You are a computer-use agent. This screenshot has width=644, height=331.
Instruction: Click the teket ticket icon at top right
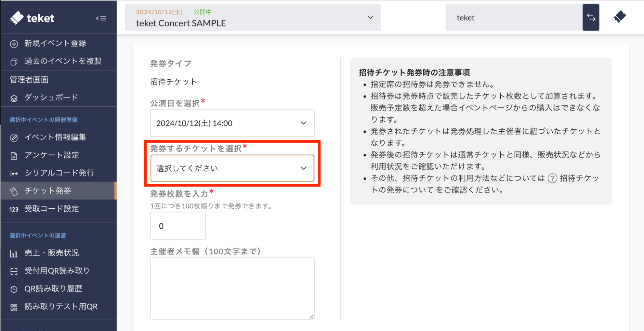(x=619, y=17)
